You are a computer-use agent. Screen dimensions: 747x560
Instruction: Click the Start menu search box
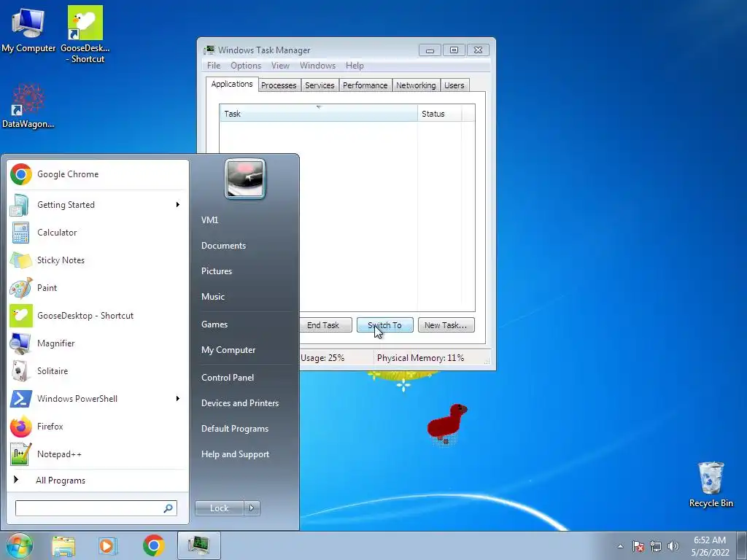(96, 508)
